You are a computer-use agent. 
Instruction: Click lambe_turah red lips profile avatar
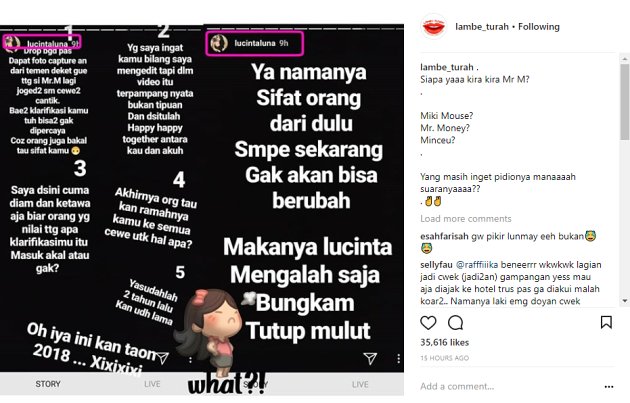coord(434,27)
